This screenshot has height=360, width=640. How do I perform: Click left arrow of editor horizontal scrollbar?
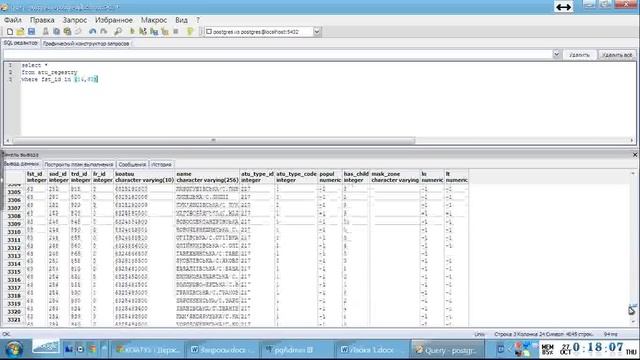(8, 140)
